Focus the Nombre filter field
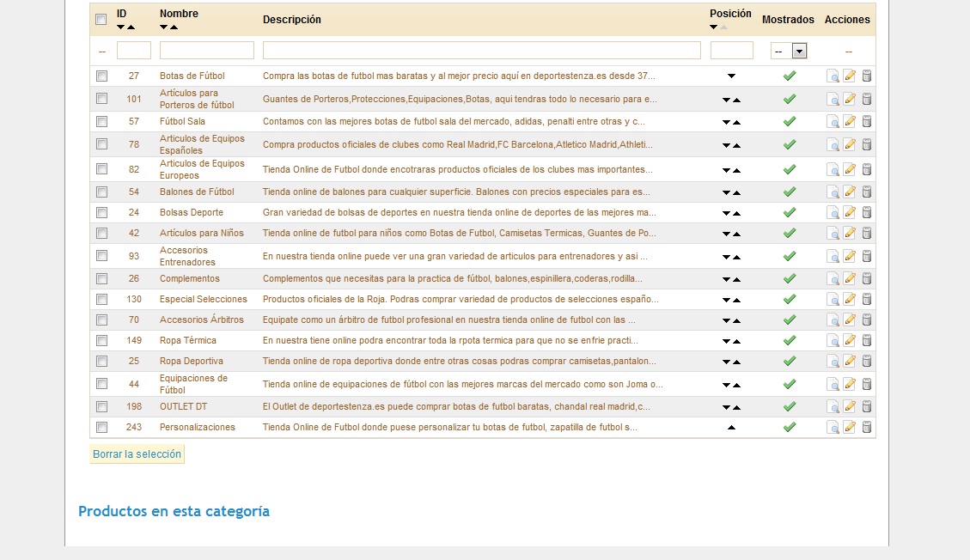The image size is (970, 560). (x=206, y=50)
